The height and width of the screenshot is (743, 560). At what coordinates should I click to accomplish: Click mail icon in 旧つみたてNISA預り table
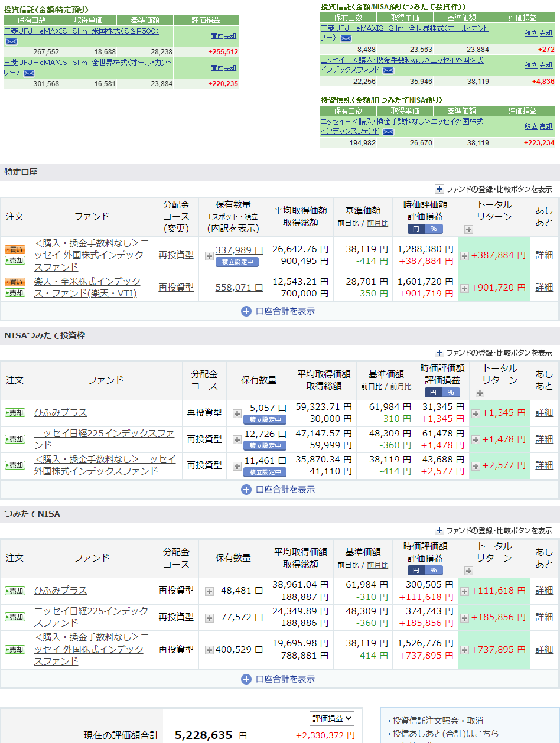pos(388,132)
